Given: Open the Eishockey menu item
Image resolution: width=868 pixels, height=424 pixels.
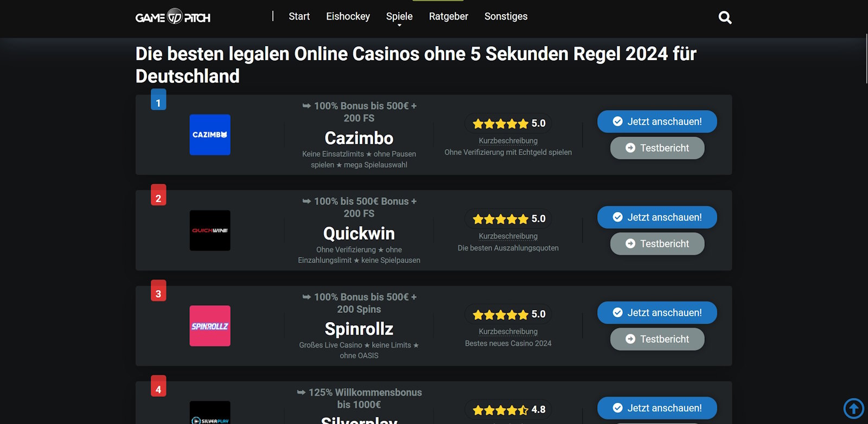Looking at the screenshot, I should point(348,17).
